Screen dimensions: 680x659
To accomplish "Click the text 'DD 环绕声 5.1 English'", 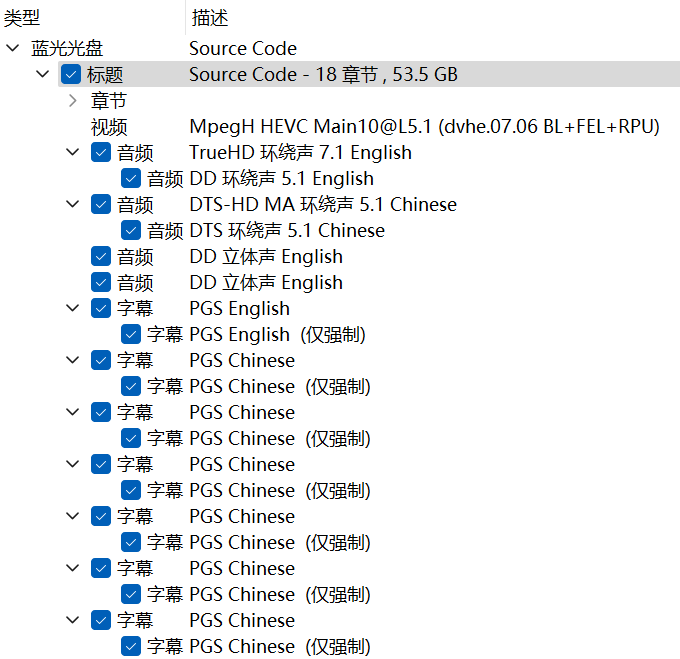I will point(281,178).
